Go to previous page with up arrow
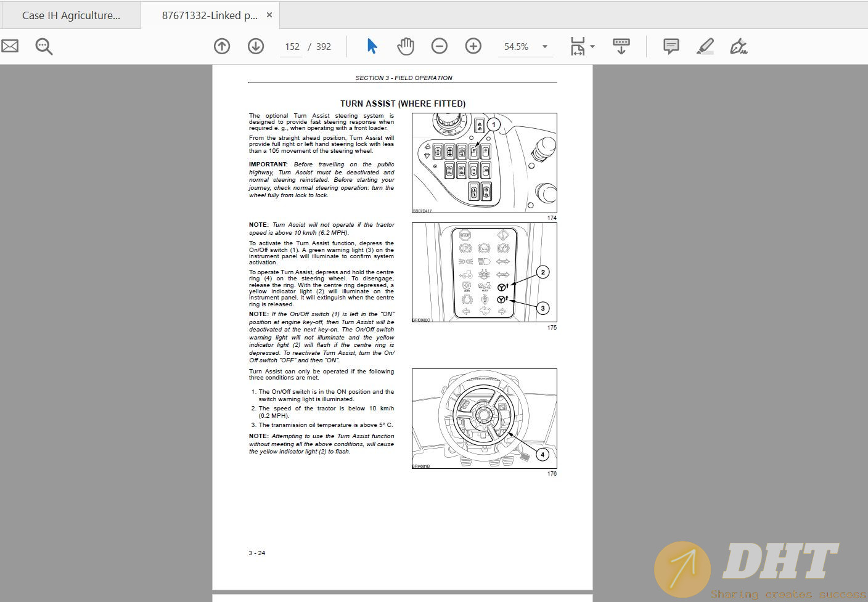The image size is (868, 602). 222,46
